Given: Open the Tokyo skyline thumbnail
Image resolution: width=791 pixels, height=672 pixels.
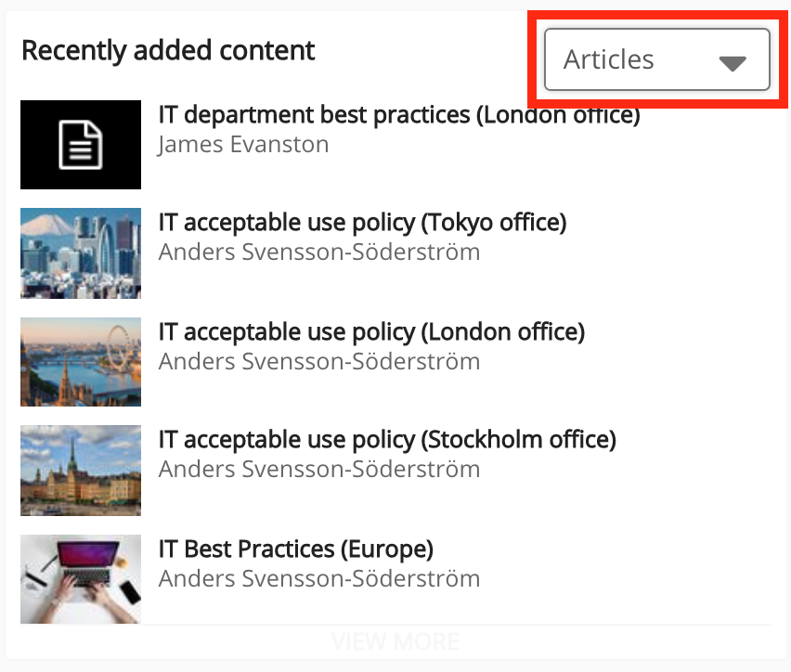Looking at the screenshot, I should click(81, 252).
